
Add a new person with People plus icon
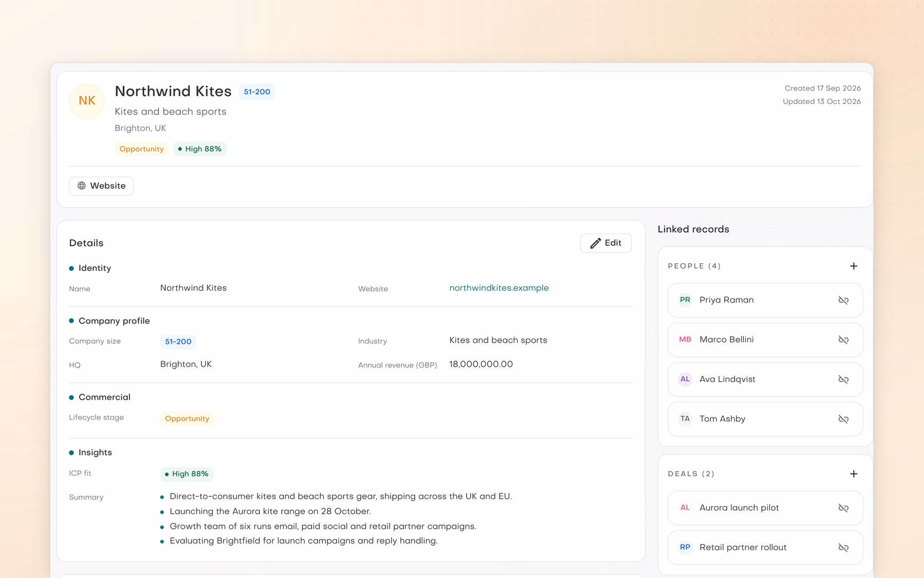coord(854,266)
